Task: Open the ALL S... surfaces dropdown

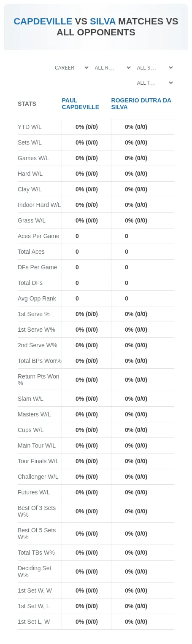Action: 154,67
